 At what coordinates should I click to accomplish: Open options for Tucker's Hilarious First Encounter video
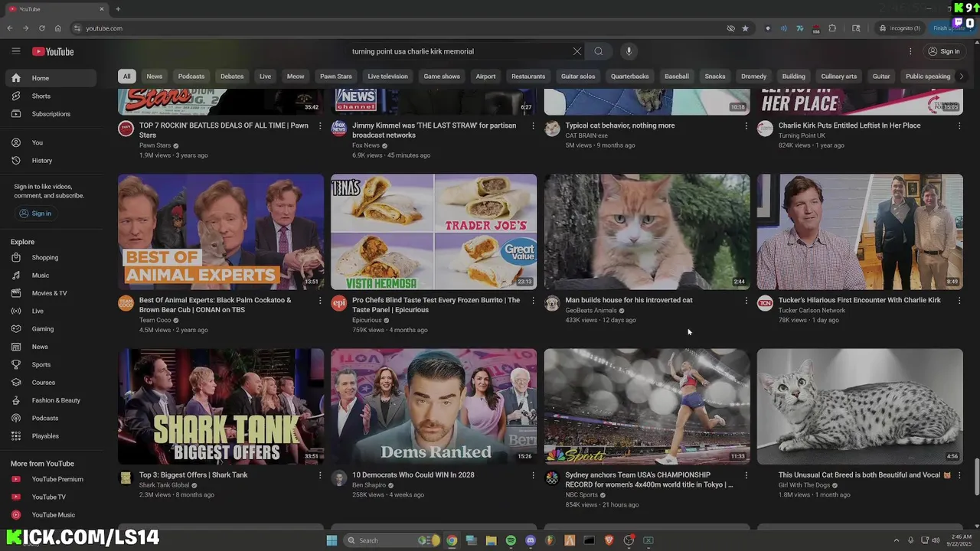point(959,301)
